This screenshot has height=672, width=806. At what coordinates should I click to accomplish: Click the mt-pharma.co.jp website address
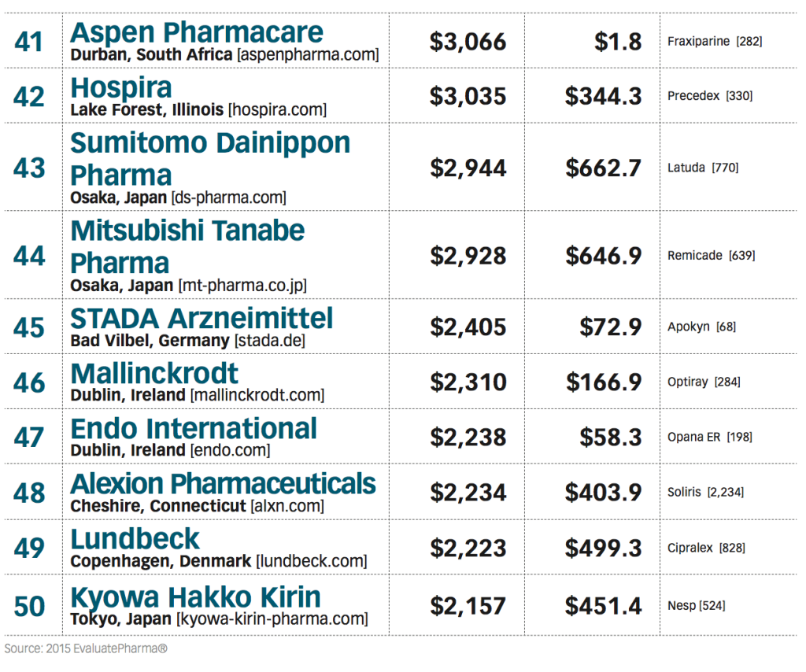tap(242, 285)
